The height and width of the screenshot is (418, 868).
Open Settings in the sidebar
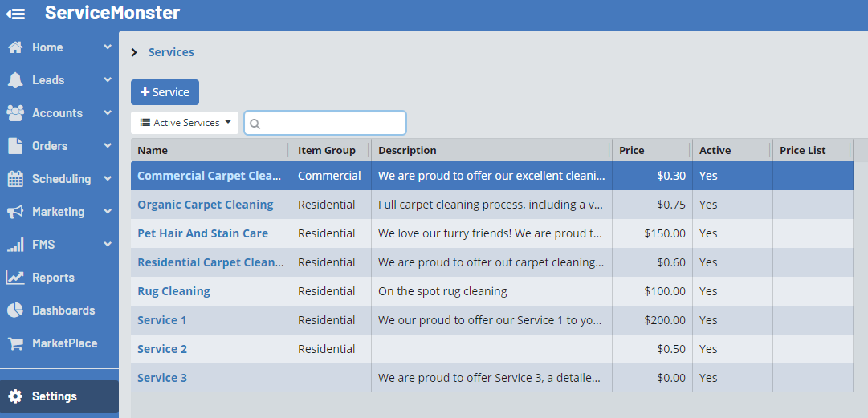pos(55,396)
